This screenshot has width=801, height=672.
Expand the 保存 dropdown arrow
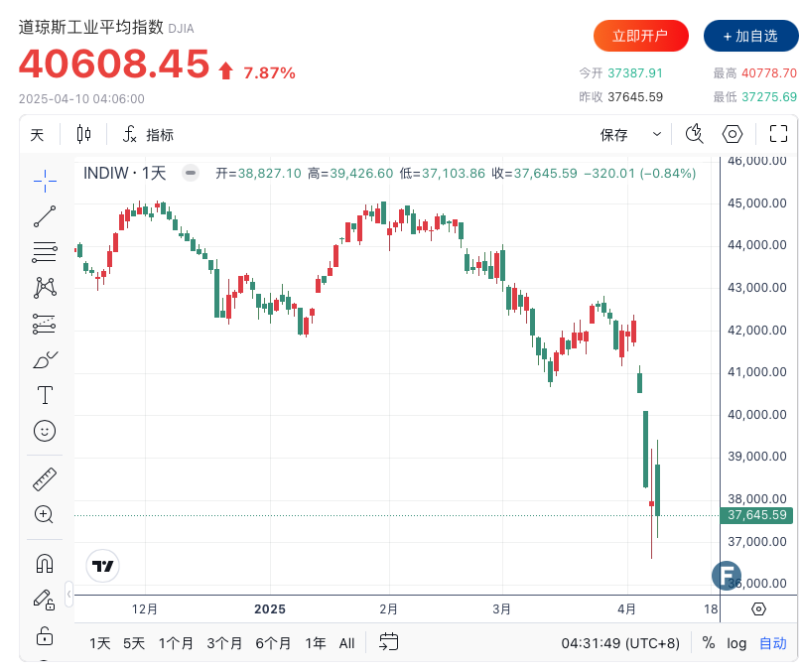(x=657, y=134)
